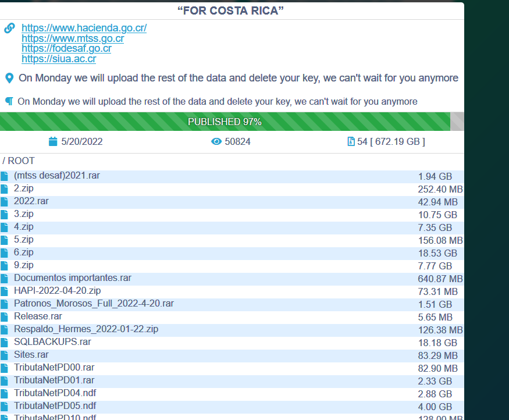Visit the https://fodesaf.go.cr link
This screenshot has height=420, width=509.
point(66,48)
